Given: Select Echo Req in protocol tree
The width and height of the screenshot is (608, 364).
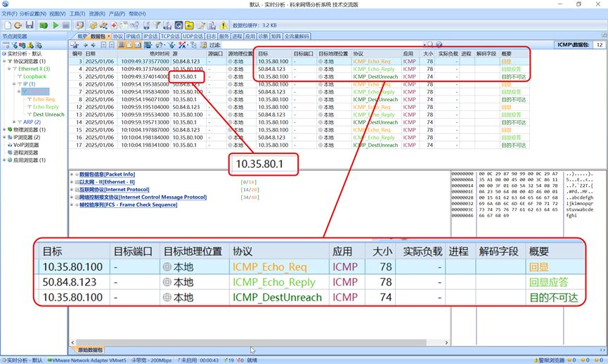Looking at the screenshot, I should click(44, 99).
